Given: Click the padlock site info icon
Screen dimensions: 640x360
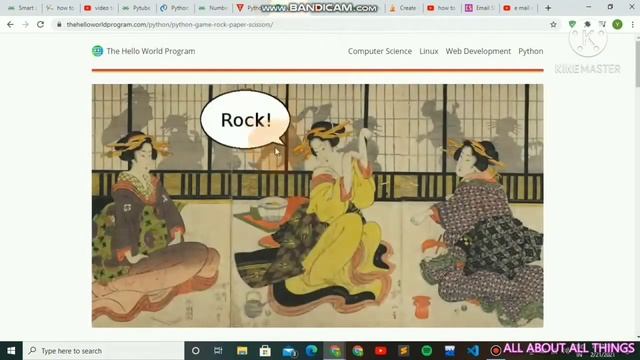Looking at the screenshot, I should pyautogui.click(x=59, y=24).
